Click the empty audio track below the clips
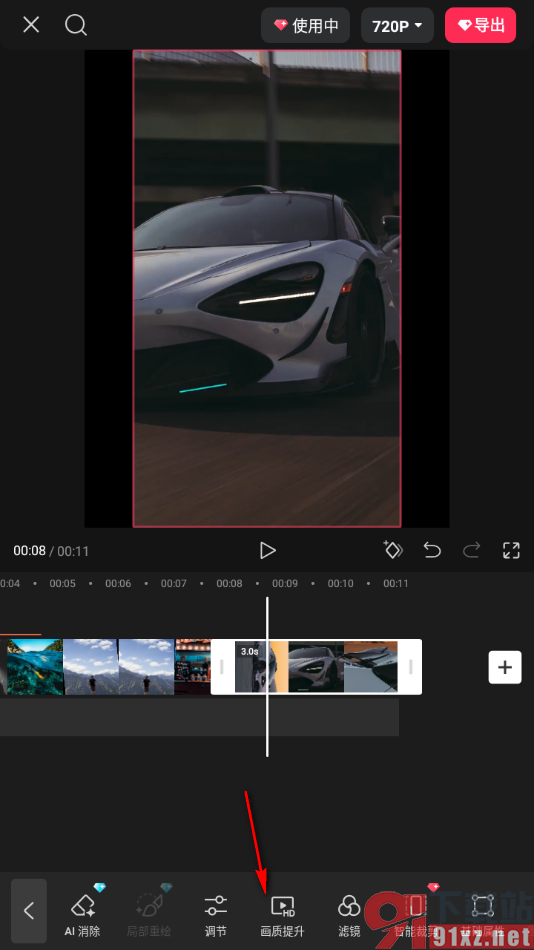Viewport: 534px width, 950px height. pyautogui.click(x=199, y=717)
